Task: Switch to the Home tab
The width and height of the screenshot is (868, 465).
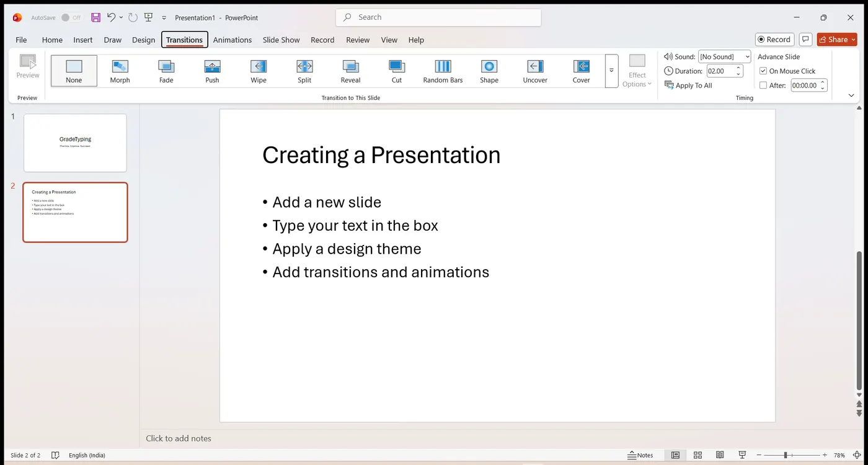Action: click(52, 40)
